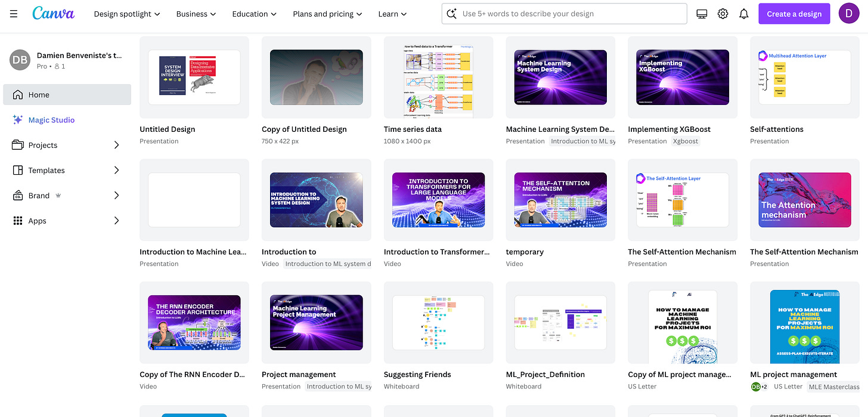Open Brand in the sidebar

tap(67, 195)
